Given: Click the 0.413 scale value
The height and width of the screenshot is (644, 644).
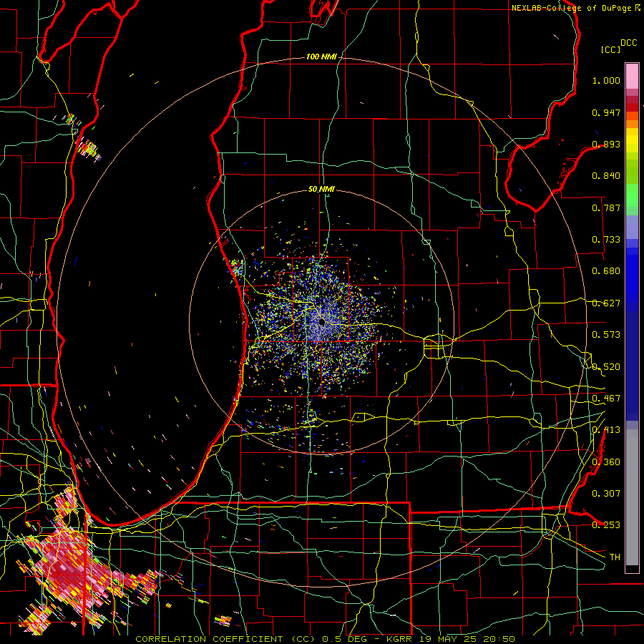Looking at the screenshot, I should coord(606,430).
